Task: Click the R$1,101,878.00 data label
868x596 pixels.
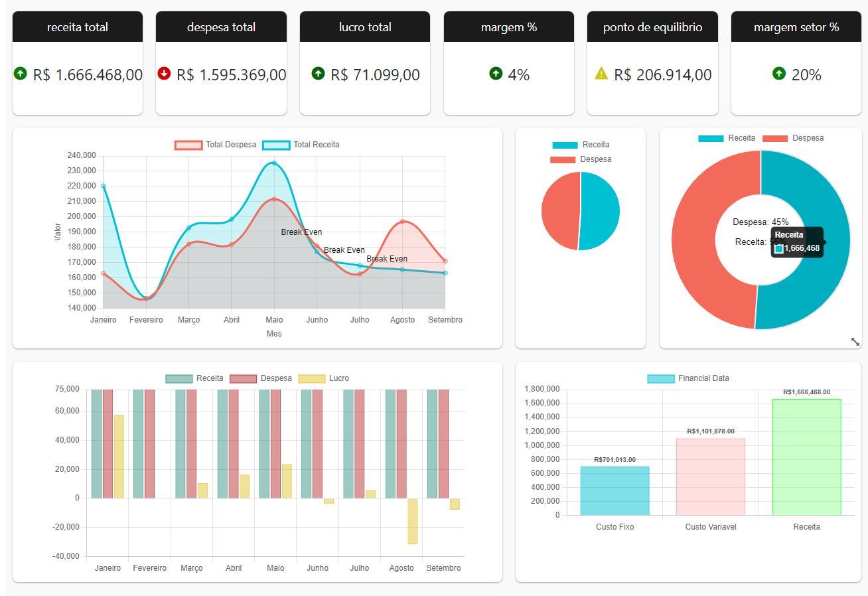Action: (x=711, y=431)
